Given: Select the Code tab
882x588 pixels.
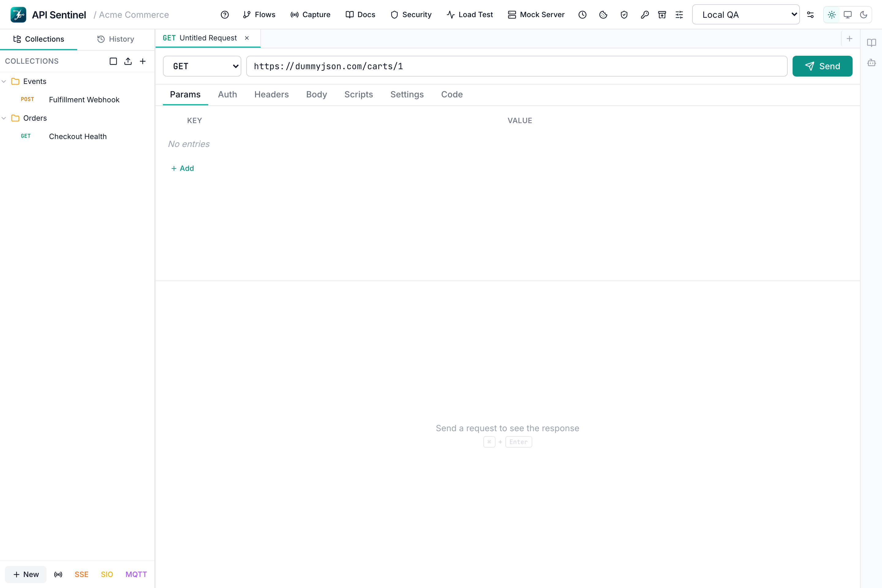Looking at the screenshot, I should [x=452, y=95].
